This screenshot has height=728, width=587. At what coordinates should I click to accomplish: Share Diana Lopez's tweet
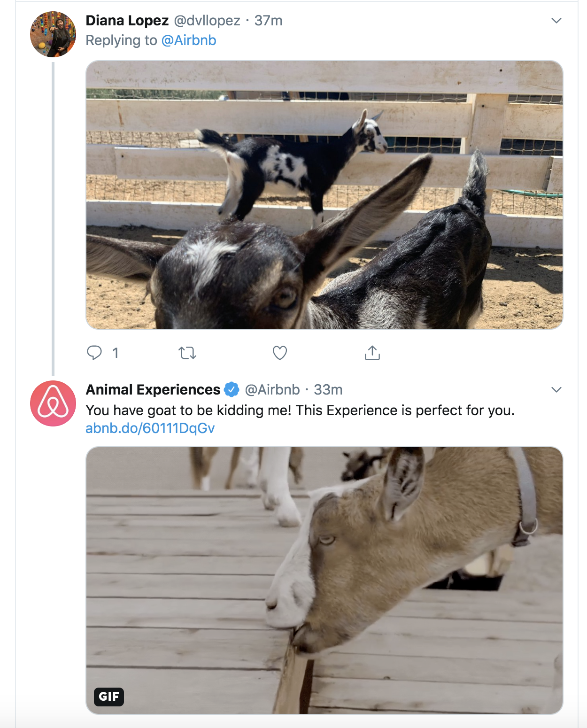(x=372, y=353)
